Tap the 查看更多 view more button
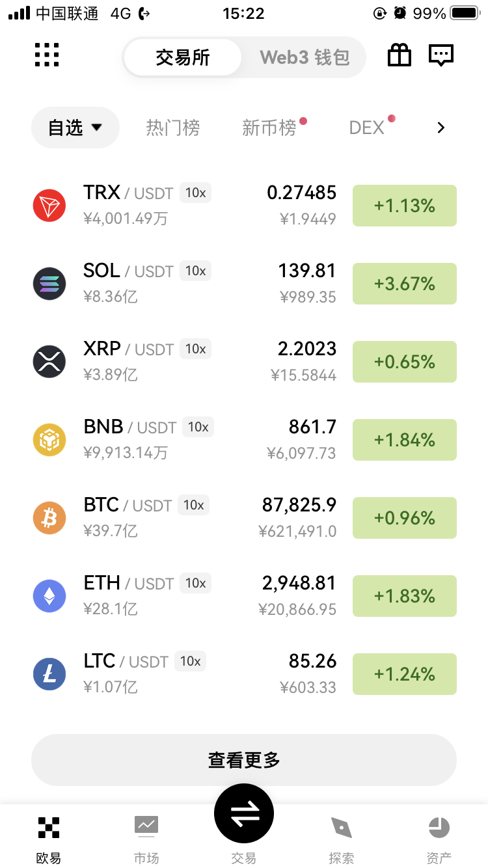This screenshot has width=488, height=868. (x=244, y=760)
